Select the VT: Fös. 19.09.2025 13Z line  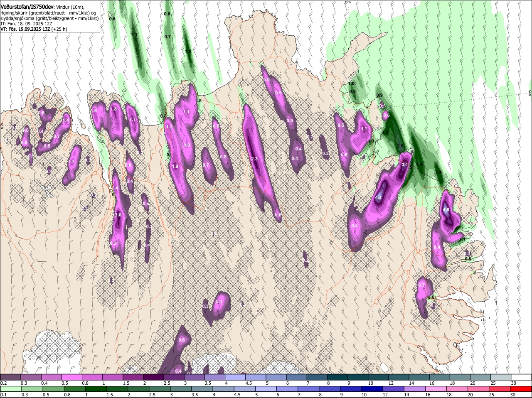(34, 29)
